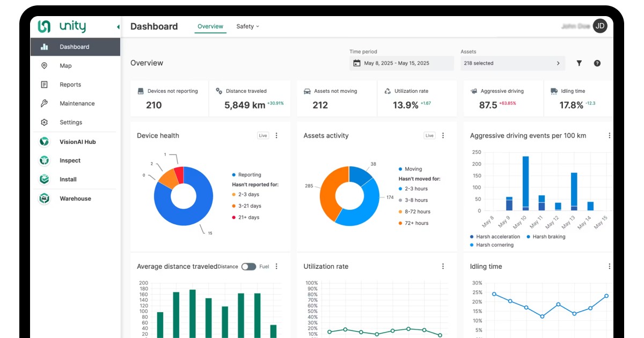Image resolution: width=644 pixels, height=338 pixels.
Task: Click Live badge on Device health
Action: click(263, 136)
